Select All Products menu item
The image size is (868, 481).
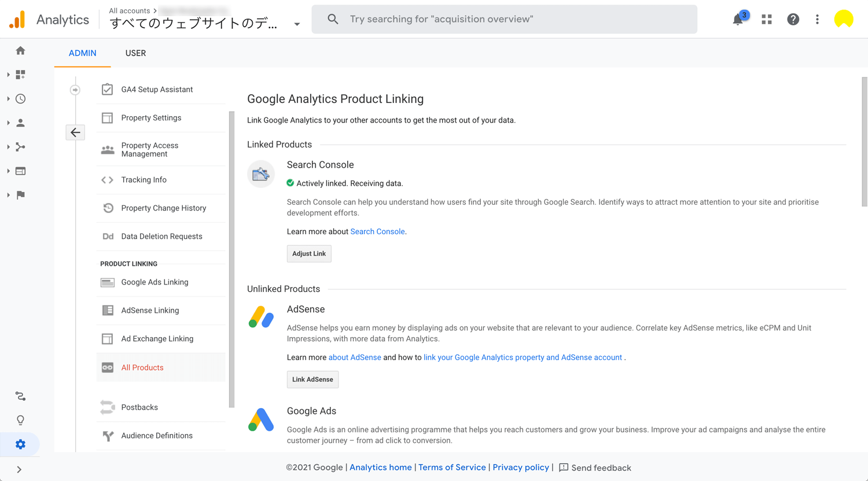pyautogui.click(x=161, y=368)
